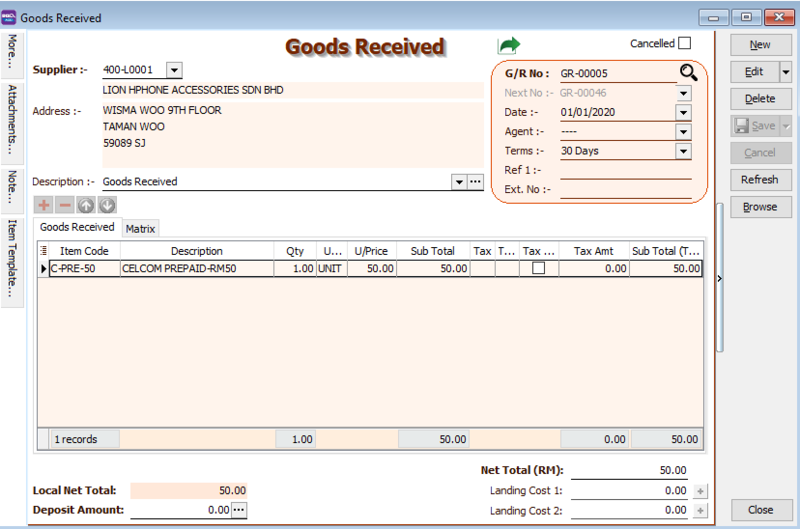Click the New button

(x=760, y=45)
